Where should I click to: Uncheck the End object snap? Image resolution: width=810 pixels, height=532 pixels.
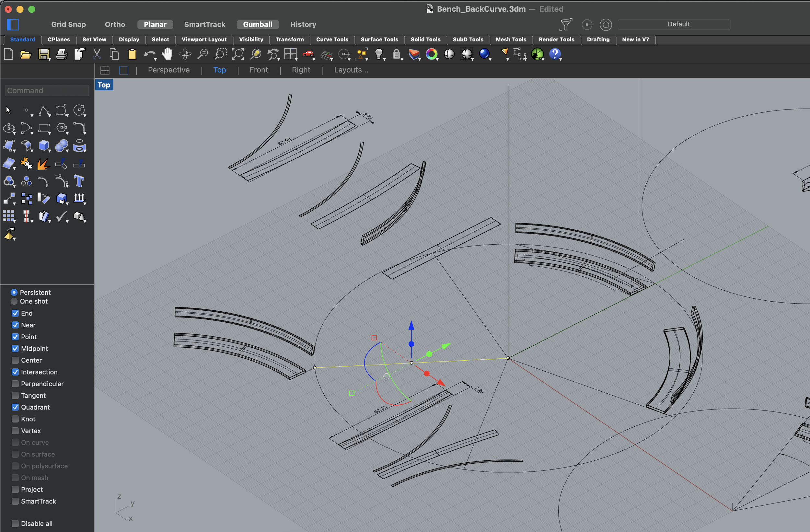point(15,313)
